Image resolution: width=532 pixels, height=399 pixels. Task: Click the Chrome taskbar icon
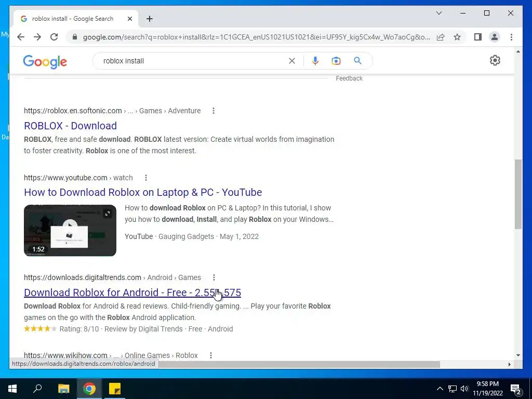(89, 389)
